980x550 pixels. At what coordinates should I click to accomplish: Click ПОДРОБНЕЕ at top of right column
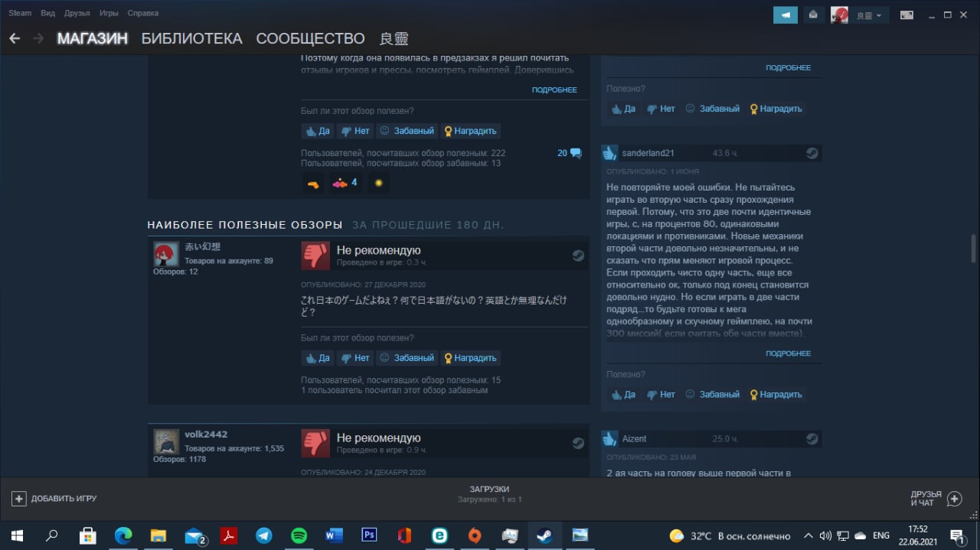(x=788, y=68)
